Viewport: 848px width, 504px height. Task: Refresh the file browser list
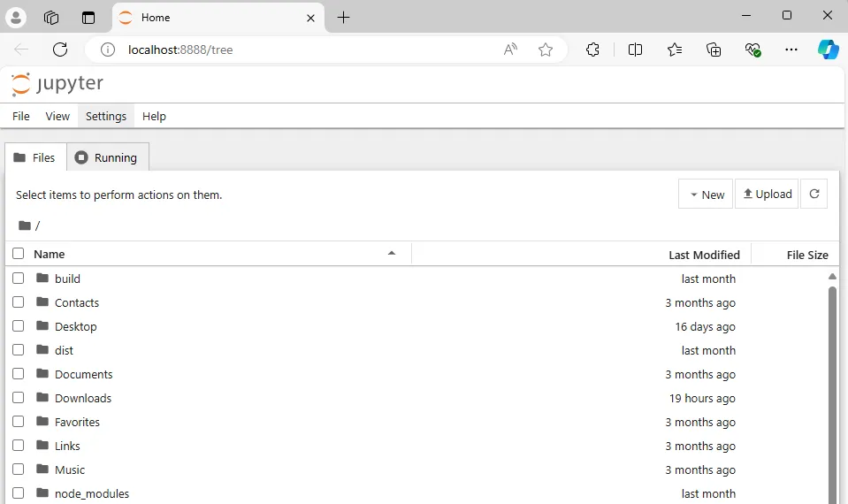click(x=814, y=195)
